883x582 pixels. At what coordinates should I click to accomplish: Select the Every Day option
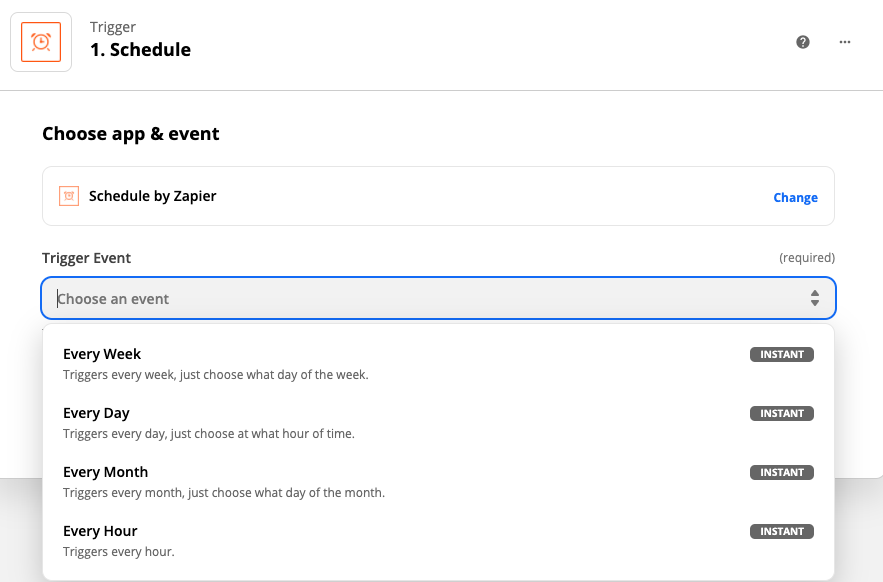coord(96,413)
